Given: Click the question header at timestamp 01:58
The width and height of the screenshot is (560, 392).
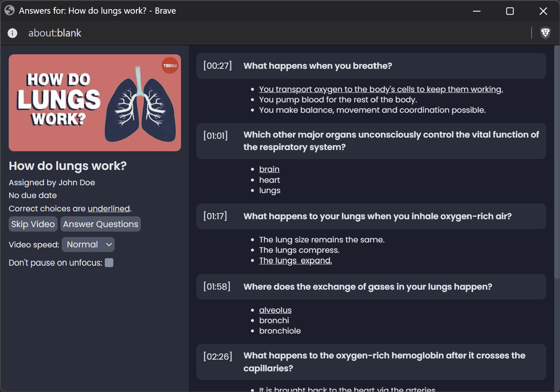Looking at the screenshot, I should 368,286.
